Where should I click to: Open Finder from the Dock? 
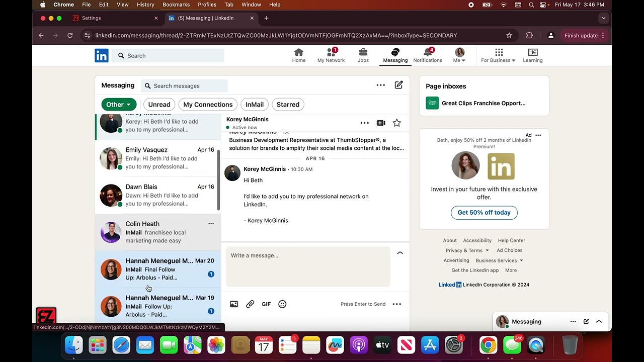pos(74,345)
